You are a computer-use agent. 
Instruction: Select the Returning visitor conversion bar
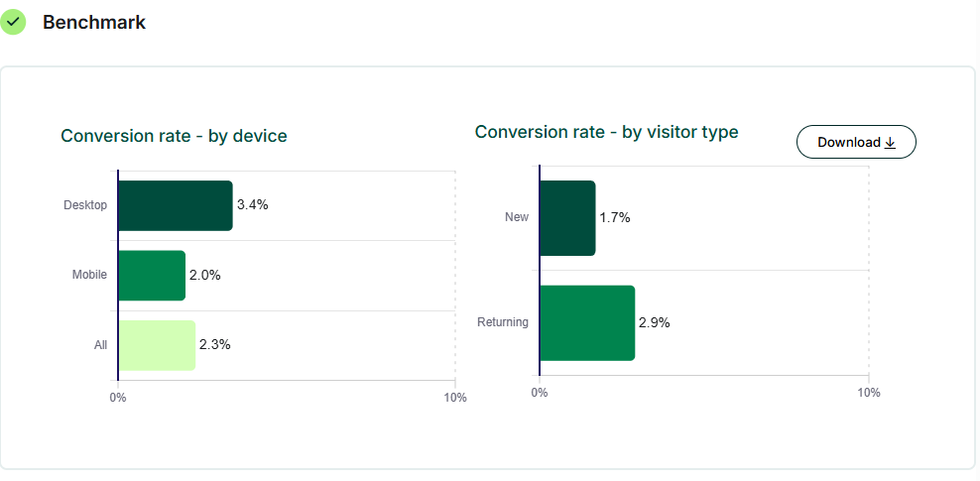tap(587, 322)
